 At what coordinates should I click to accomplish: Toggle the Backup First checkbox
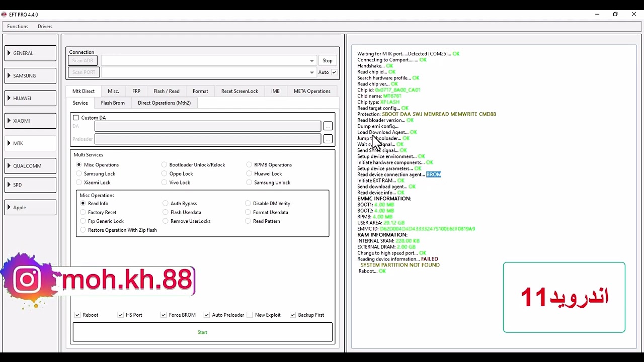[293, 315]
